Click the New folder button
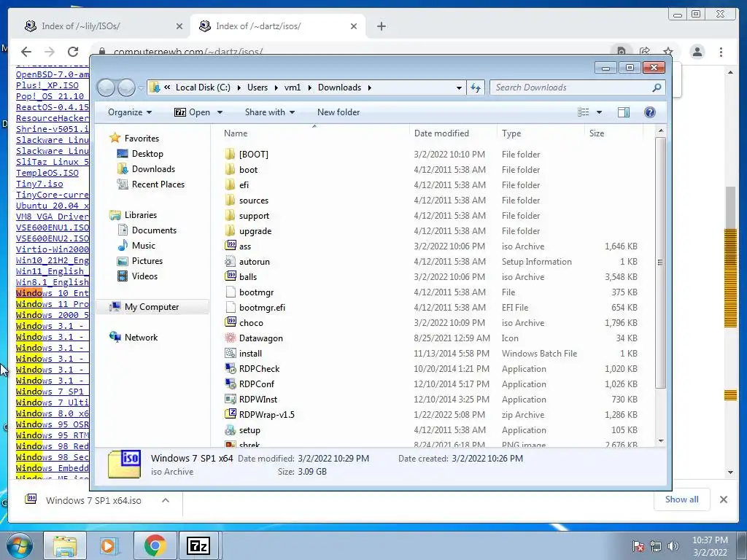747x560 pixels. [338, 112]
